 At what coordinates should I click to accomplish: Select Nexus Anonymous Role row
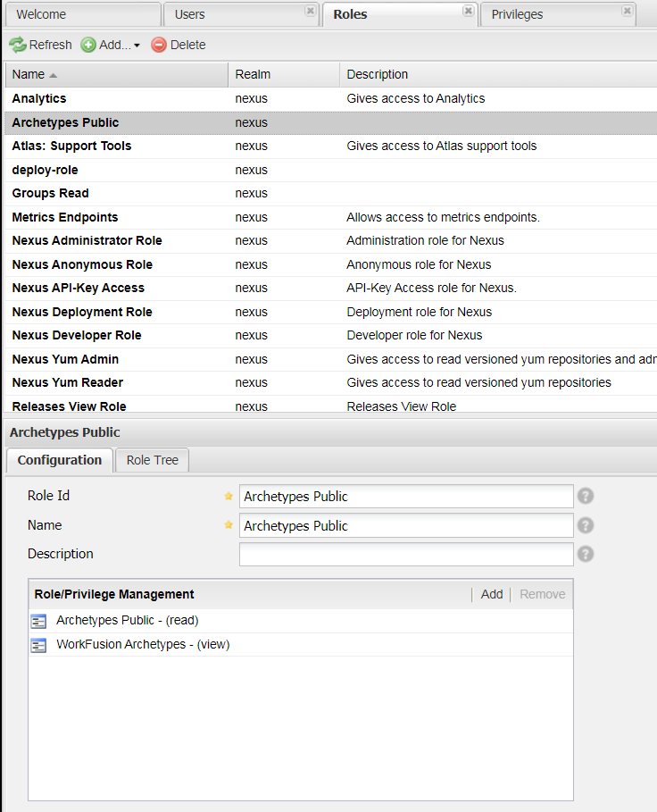click(x=330, y=264)
